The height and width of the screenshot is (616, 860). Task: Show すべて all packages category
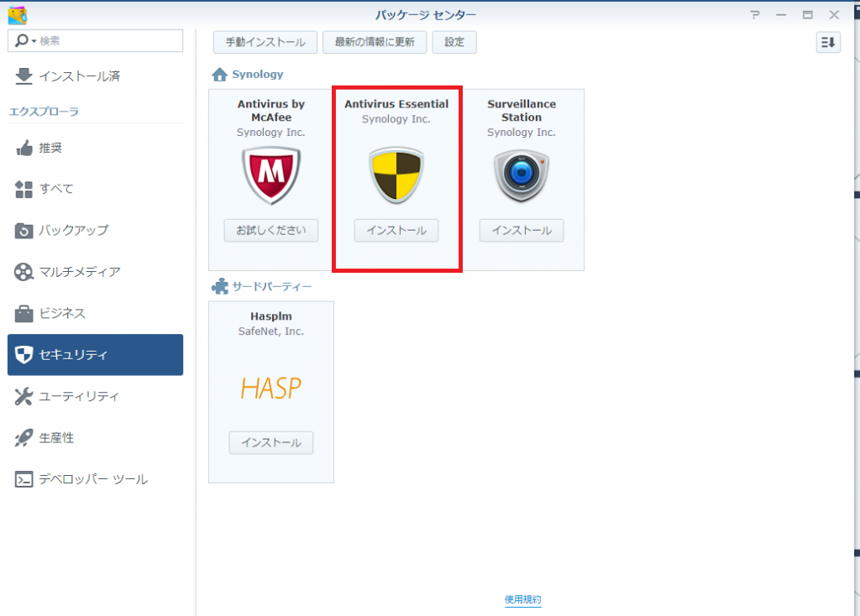click(96, 189)
